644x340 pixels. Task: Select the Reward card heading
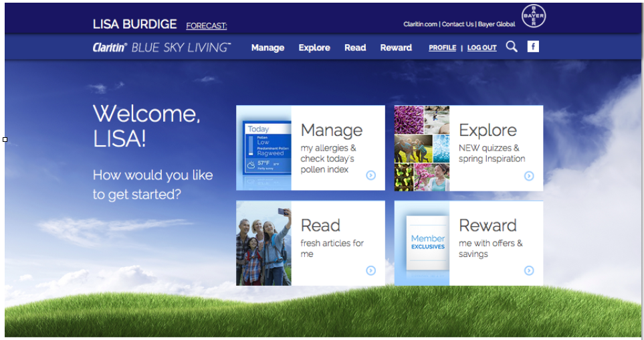(488, 226)
